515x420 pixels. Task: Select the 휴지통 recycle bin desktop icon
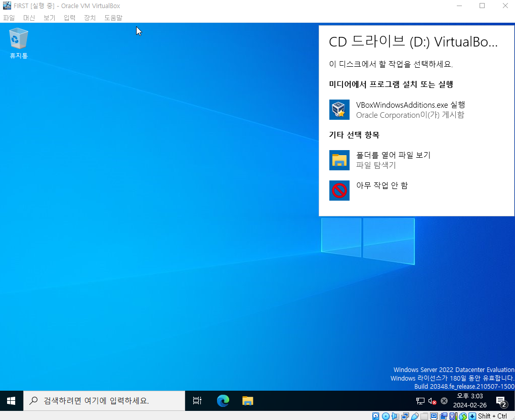click(19, 43)
